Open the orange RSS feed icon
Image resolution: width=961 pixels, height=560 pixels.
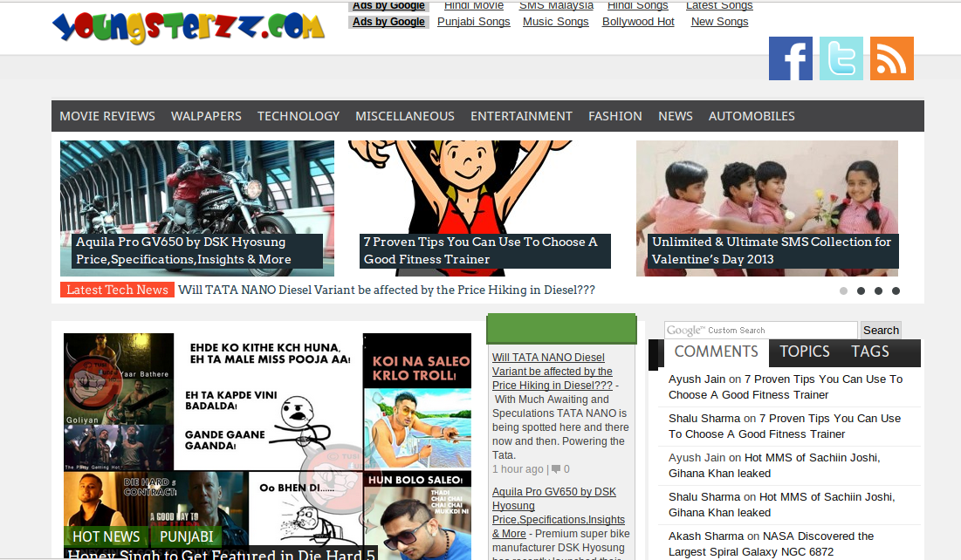(892, 58)
